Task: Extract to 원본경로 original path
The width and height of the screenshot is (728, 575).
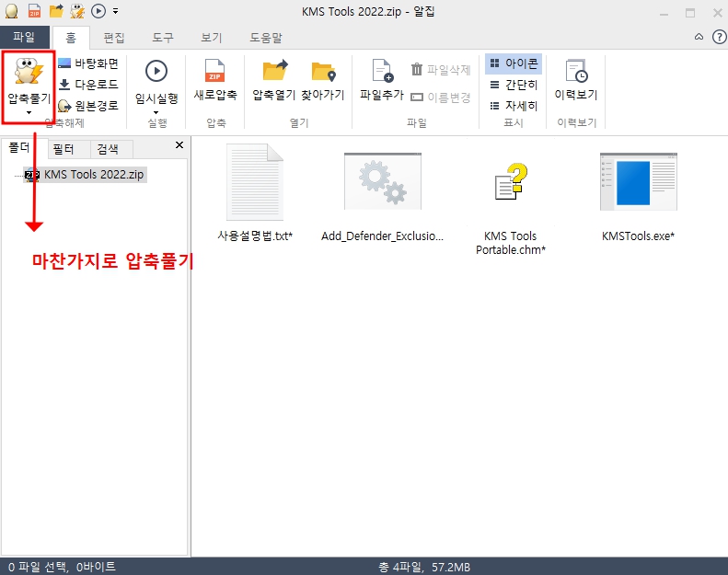Action: click(88, 106)
